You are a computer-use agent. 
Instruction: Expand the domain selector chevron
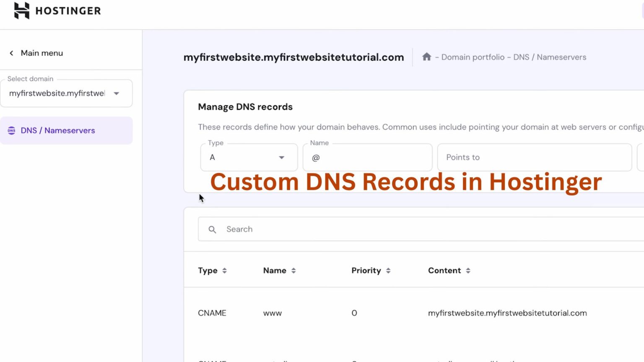[116, 93]
